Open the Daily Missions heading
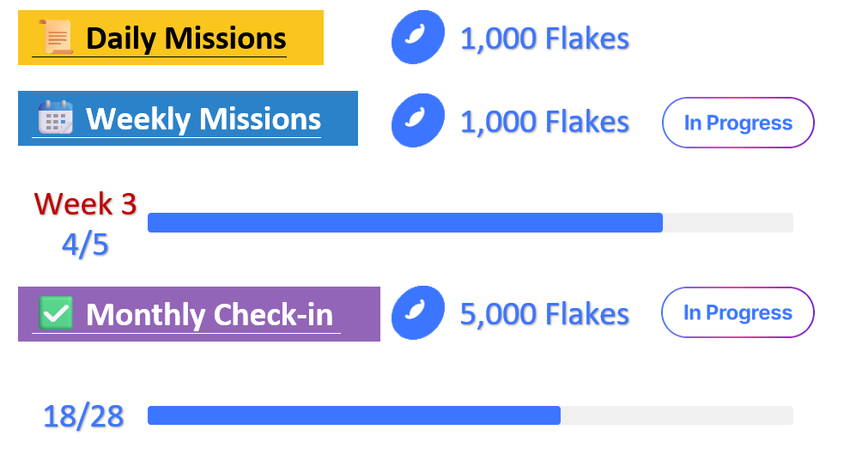 185,39
